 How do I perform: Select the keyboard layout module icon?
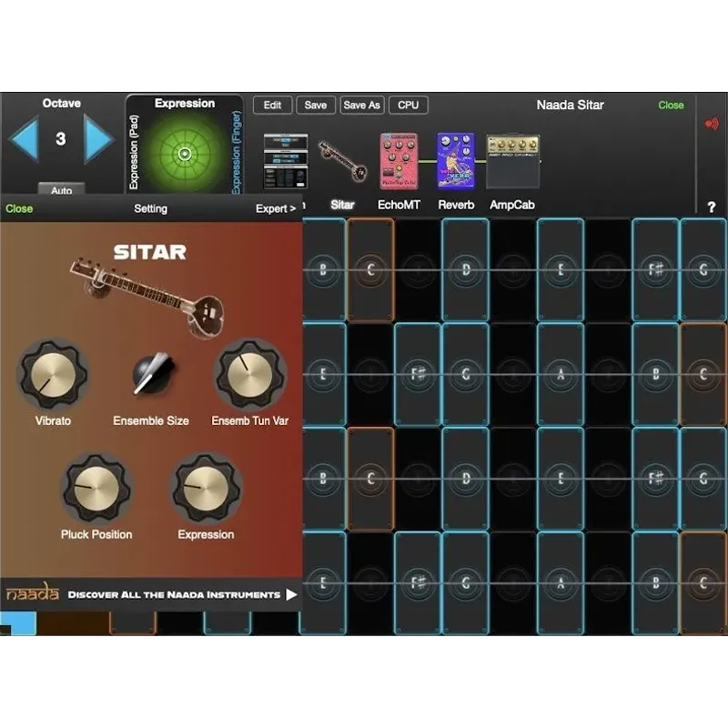pyautogui.click(x=286, y=161)
